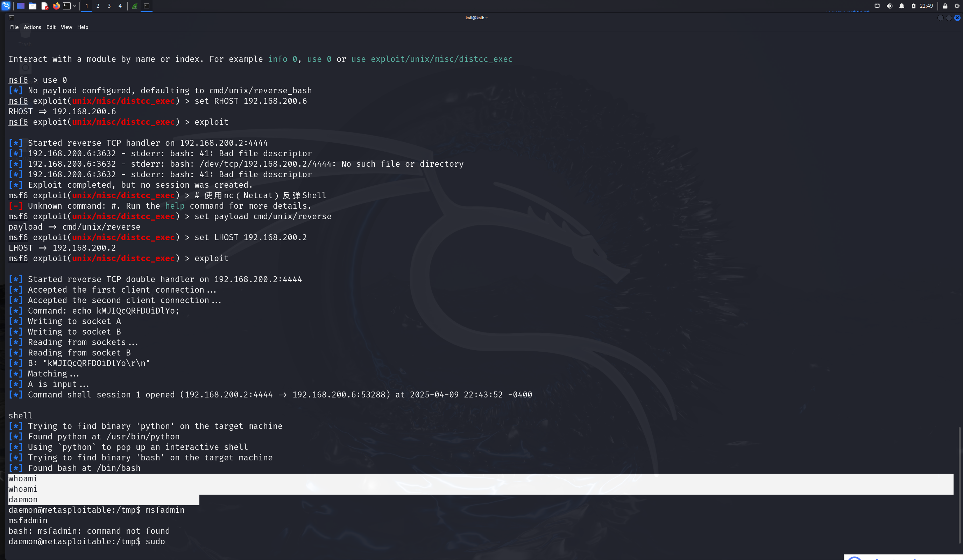Screen dimensions: 963x560
Task: Switch to workspace 4
Action: click(120, 6)
